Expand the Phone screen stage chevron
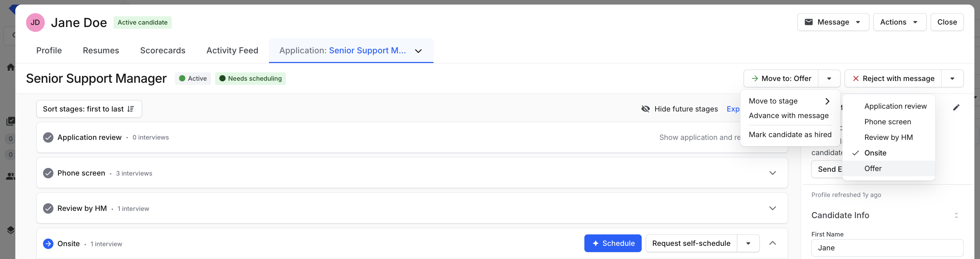 772,173
